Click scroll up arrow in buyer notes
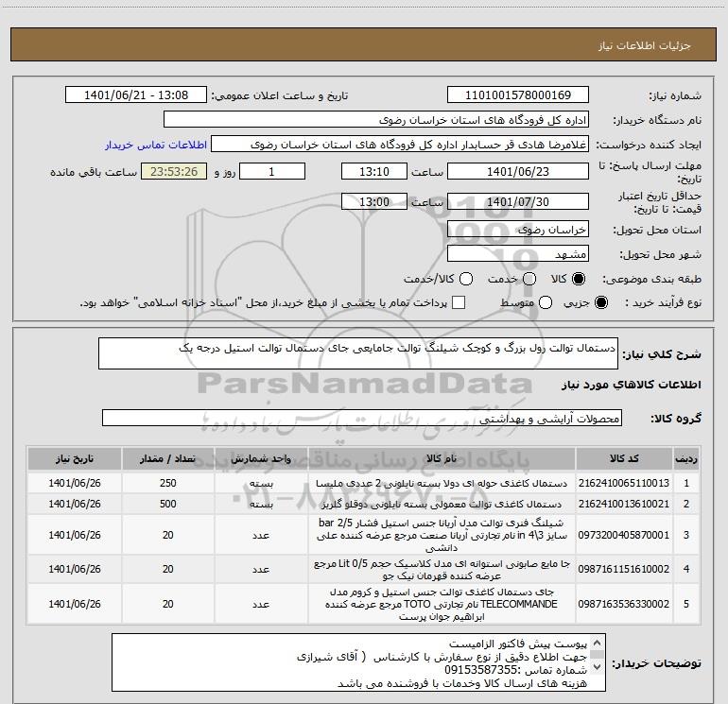The image size is (728, 704). 598,644
